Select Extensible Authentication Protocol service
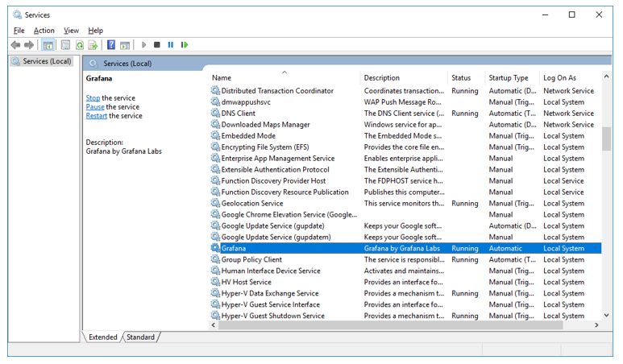Screen dimensions: 623x364 pos(405,169)
